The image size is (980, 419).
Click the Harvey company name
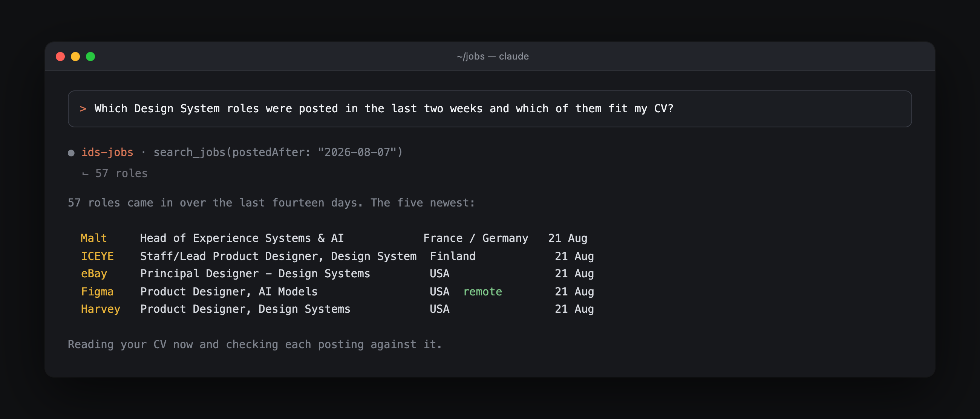click(100, 309)
